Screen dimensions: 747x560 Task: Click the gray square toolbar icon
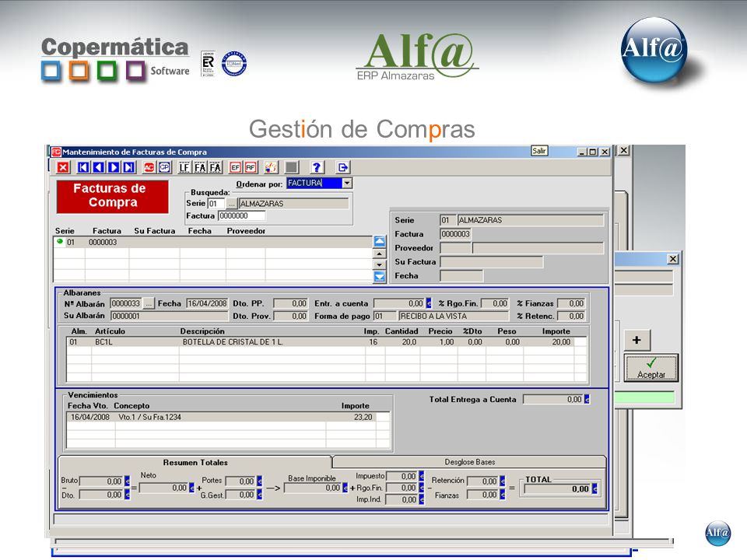click(x=292, y=167)
